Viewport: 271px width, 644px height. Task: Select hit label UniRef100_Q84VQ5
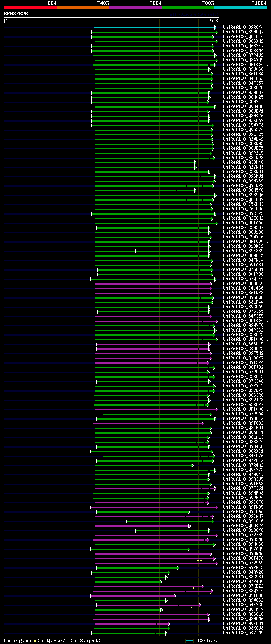coord(243,60)
